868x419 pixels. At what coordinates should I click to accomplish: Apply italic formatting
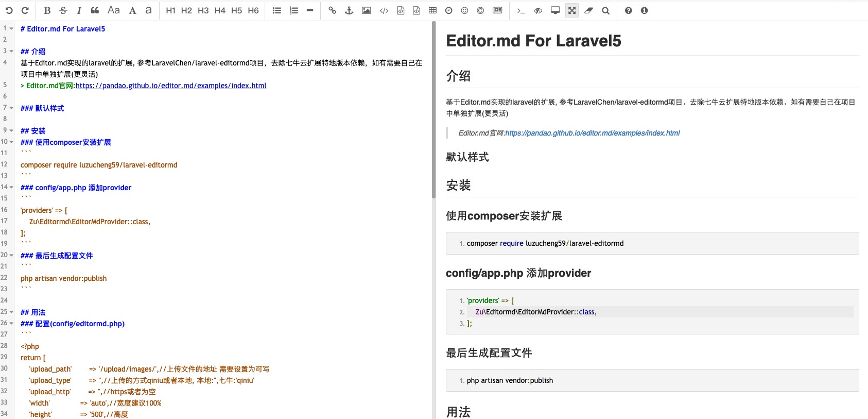point(79,10)
